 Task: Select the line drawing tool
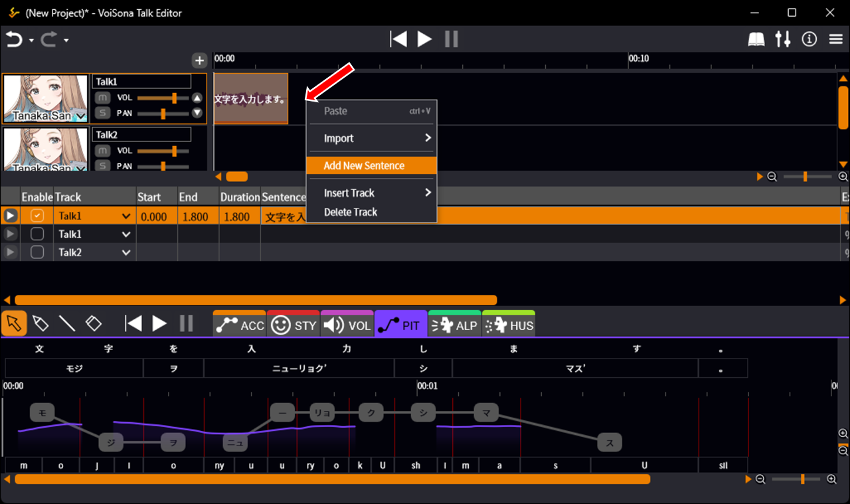(67, 323)
